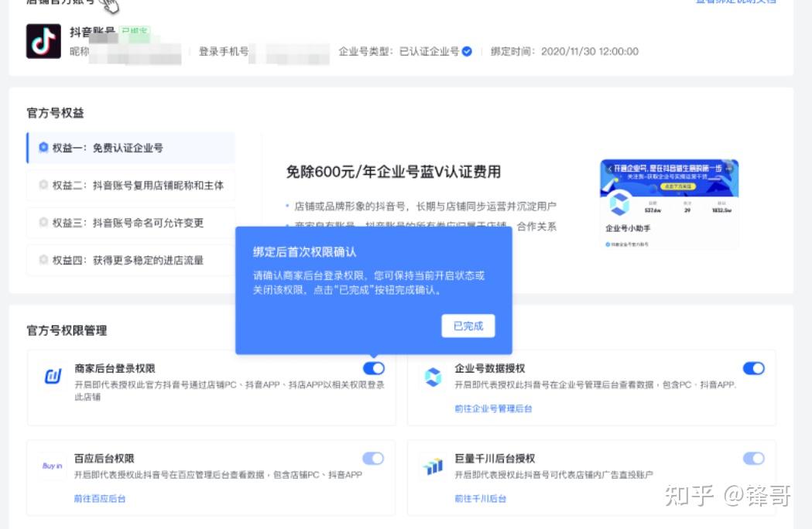812x529 pixels.
Task: Click the 企业号小助手 preview thumbnail
Action: tap(669, 204)
